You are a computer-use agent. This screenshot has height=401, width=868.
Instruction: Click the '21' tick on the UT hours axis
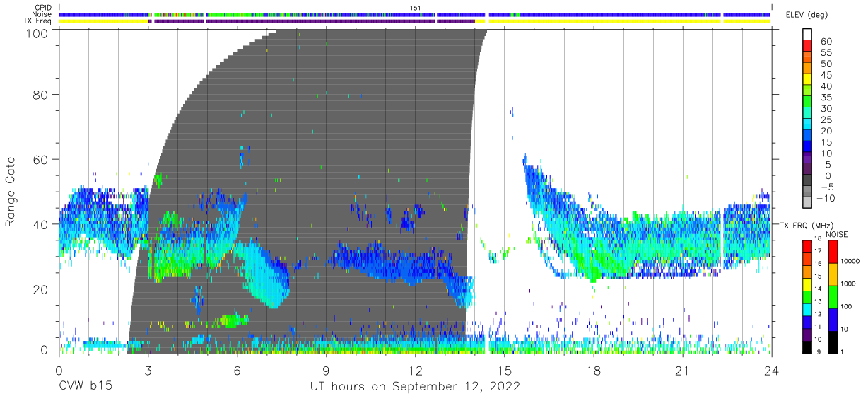click(682, 371)
